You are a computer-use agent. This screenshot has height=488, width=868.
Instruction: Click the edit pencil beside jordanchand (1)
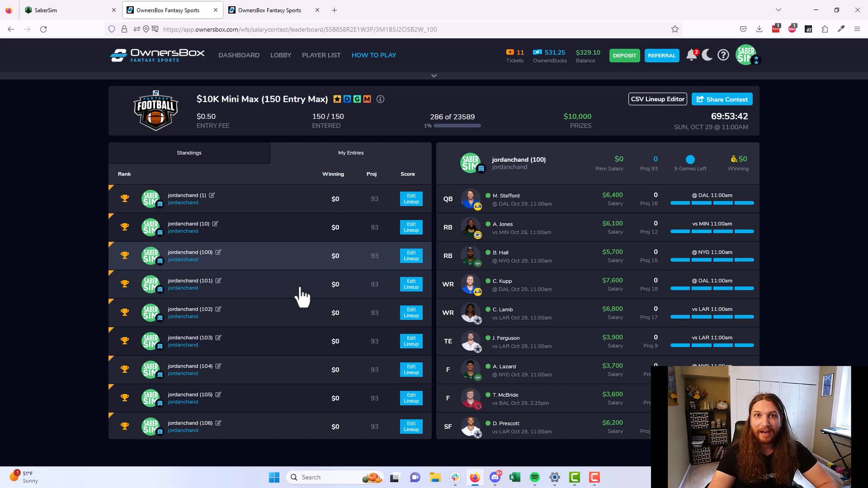point(212,195)
